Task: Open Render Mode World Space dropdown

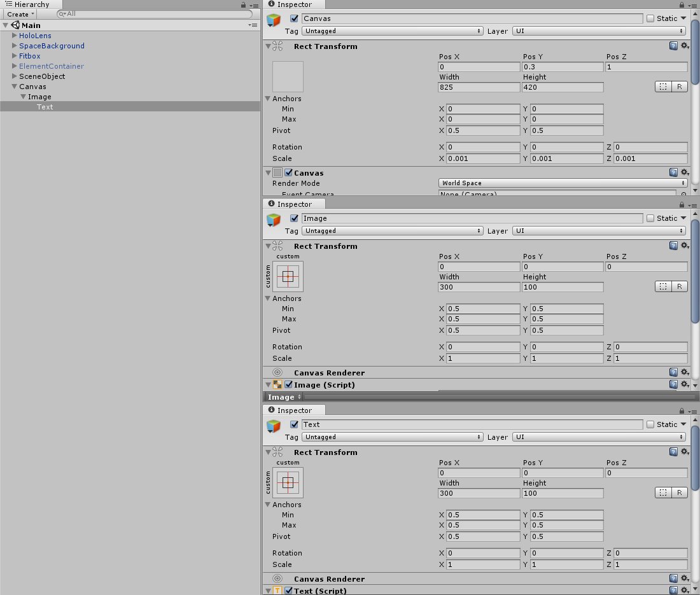Action: (563, 183)
